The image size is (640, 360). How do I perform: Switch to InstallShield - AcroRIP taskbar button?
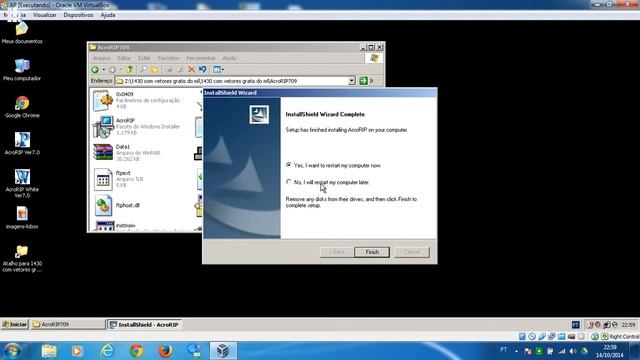point(144,324)
